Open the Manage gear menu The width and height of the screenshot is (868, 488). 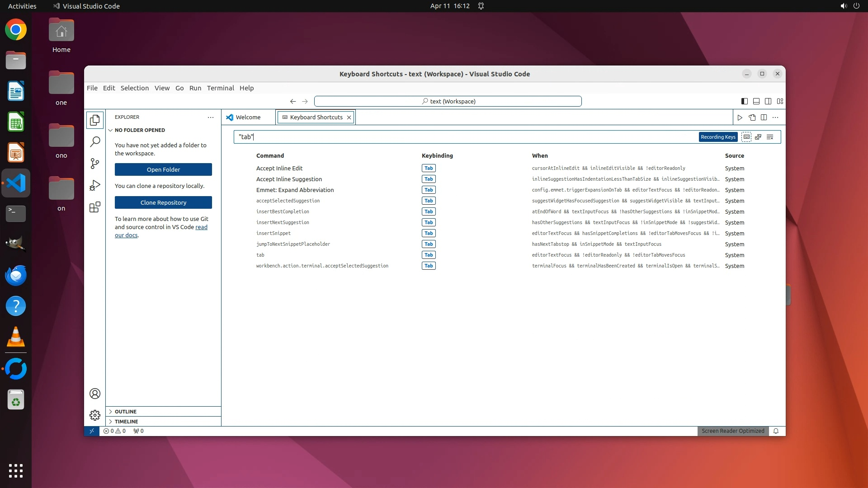point(95,415)
